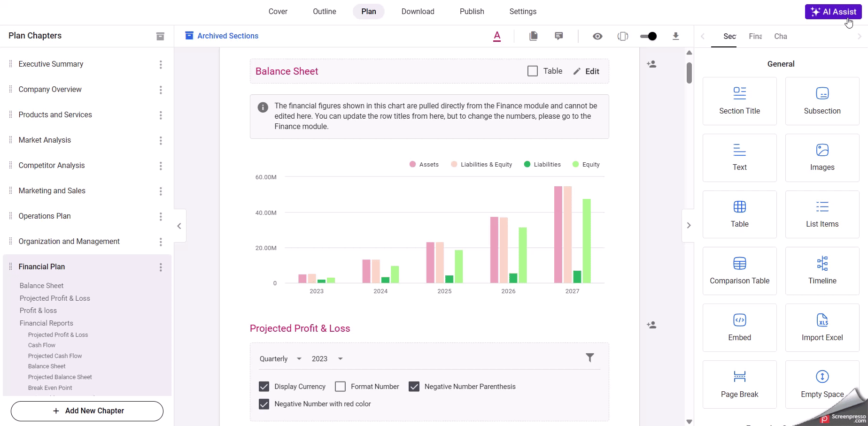Screen dimensions: 868x426
Task: Insert a Text block
Action: (x=740, y=158)
